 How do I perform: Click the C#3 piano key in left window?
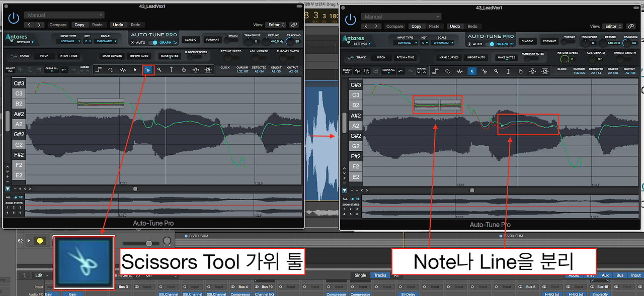click(19, 83)
